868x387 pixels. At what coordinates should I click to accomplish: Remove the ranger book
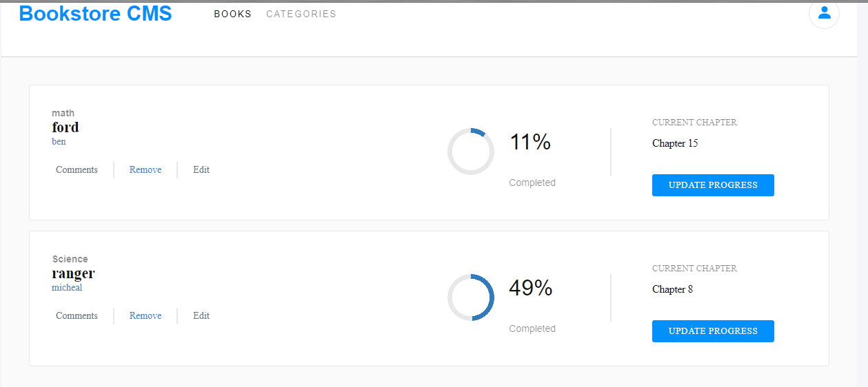[145, 316]
